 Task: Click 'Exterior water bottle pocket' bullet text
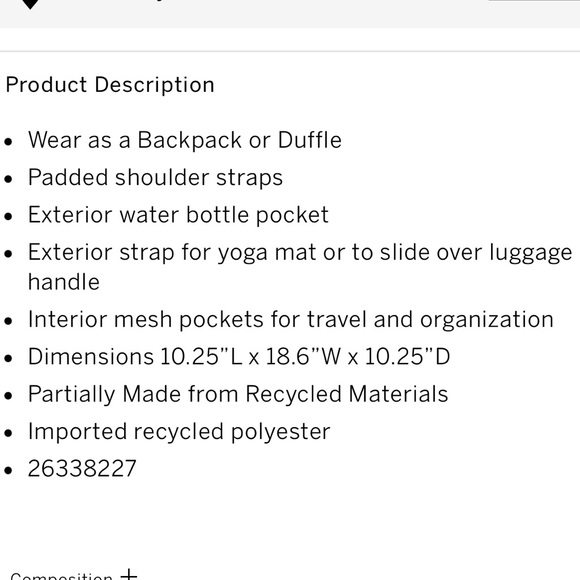[x=178, y=215]
